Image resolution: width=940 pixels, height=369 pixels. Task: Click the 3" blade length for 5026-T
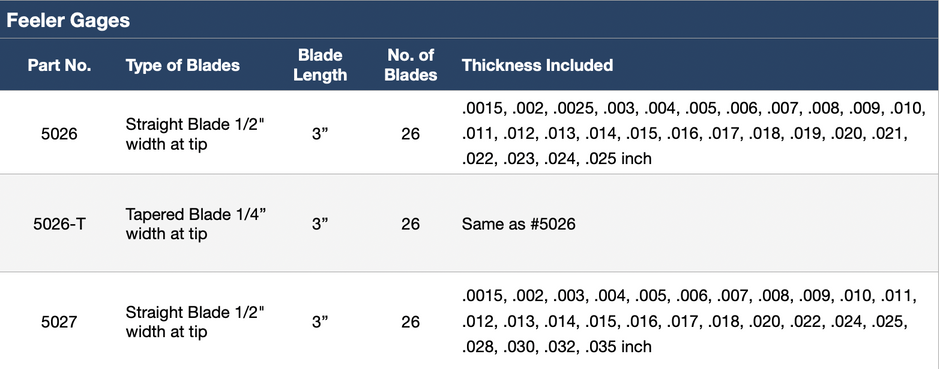click(321, 225)
